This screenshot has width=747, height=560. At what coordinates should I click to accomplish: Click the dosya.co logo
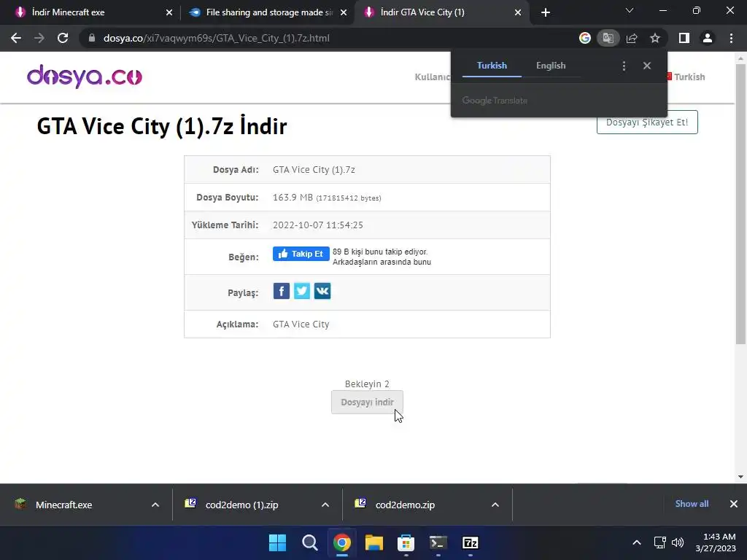(x=85, y=76)
